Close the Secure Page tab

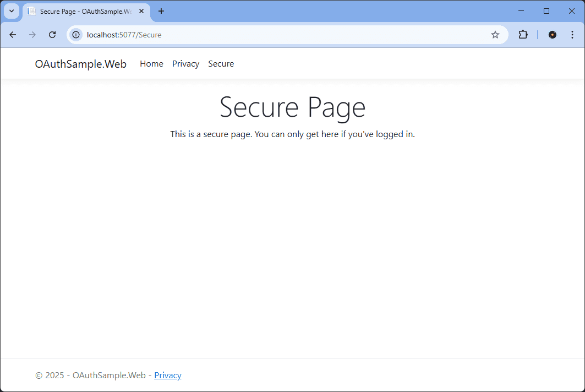pos(141,11)
